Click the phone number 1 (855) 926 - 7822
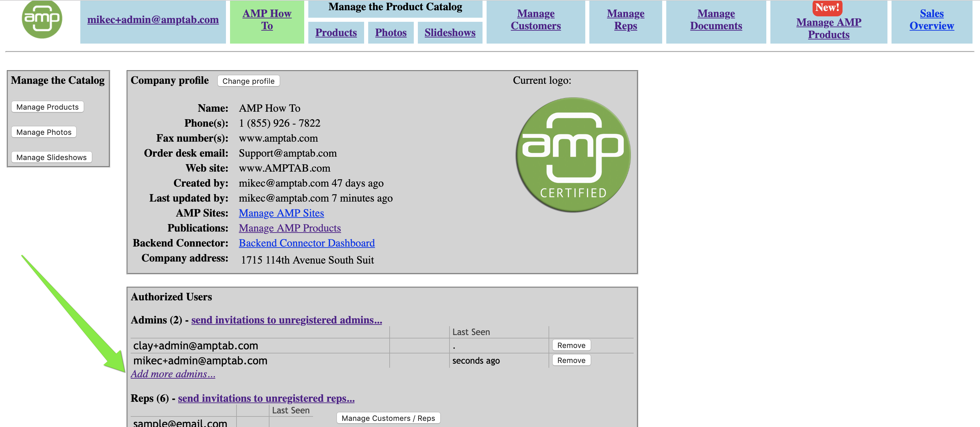Screen dimensions: 980x427 pos(279,123)
